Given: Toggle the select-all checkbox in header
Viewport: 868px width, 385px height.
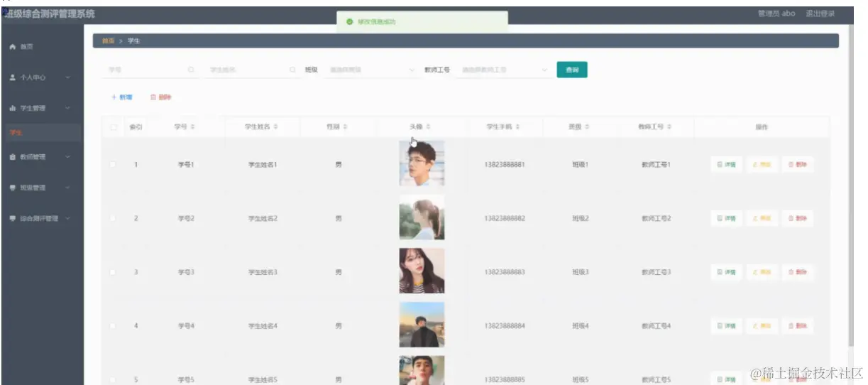Looking at the screenshot, I should pos(114,127).
